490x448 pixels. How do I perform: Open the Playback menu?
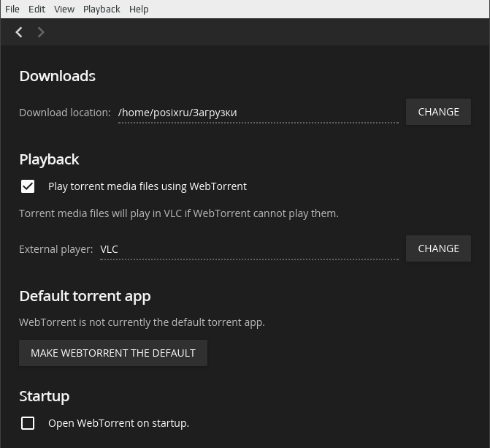pos(102,9)
